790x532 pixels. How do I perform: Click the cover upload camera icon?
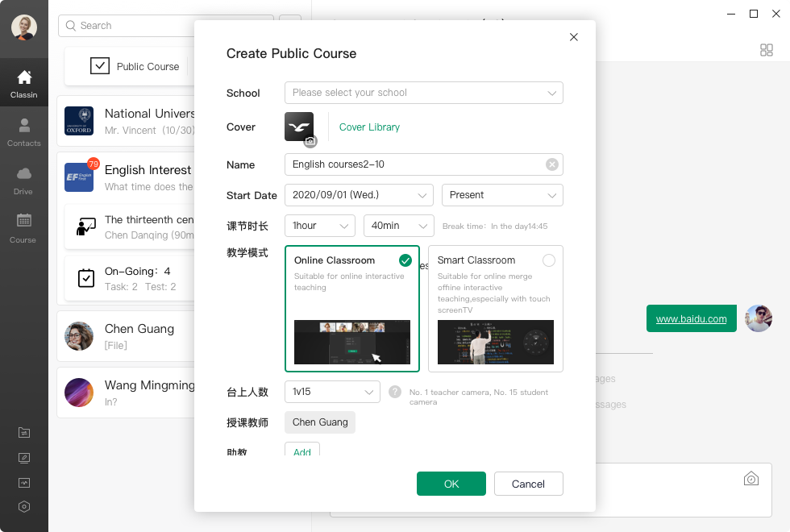tap(309, 141)
